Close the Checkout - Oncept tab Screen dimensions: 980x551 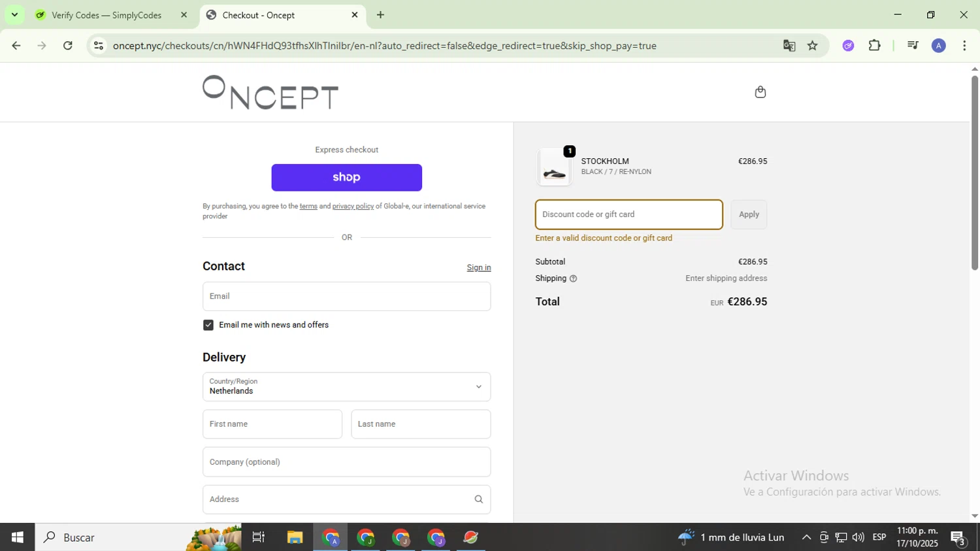point(355,15)
